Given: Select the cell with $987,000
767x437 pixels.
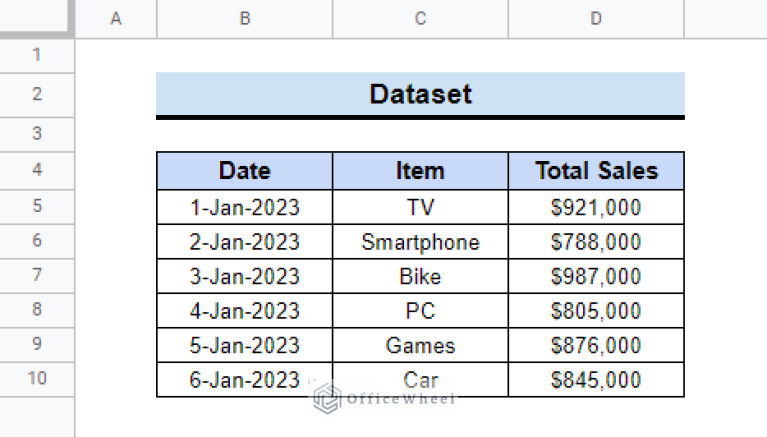Looking at the screenshot, I should (596, 276).
